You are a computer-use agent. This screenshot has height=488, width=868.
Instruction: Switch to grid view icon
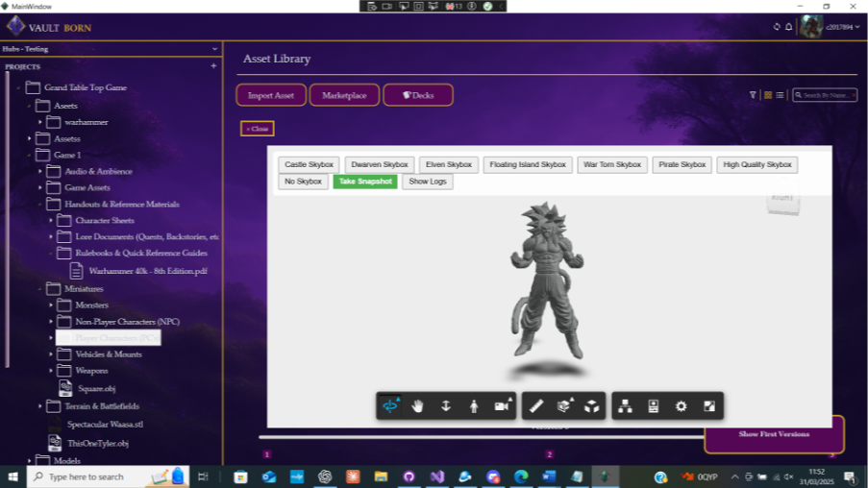[768, 95]
